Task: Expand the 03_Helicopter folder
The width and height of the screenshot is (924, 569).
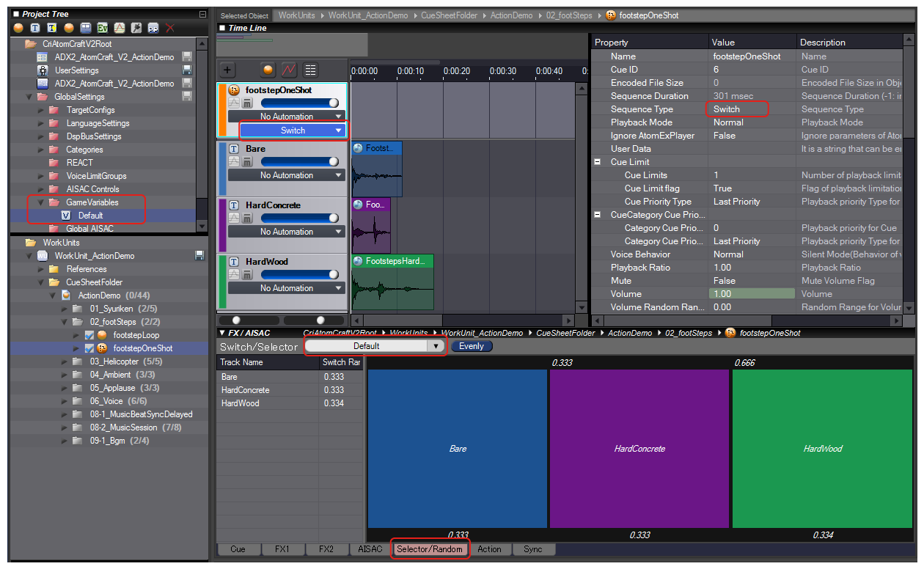Action: tap(65, 361)
